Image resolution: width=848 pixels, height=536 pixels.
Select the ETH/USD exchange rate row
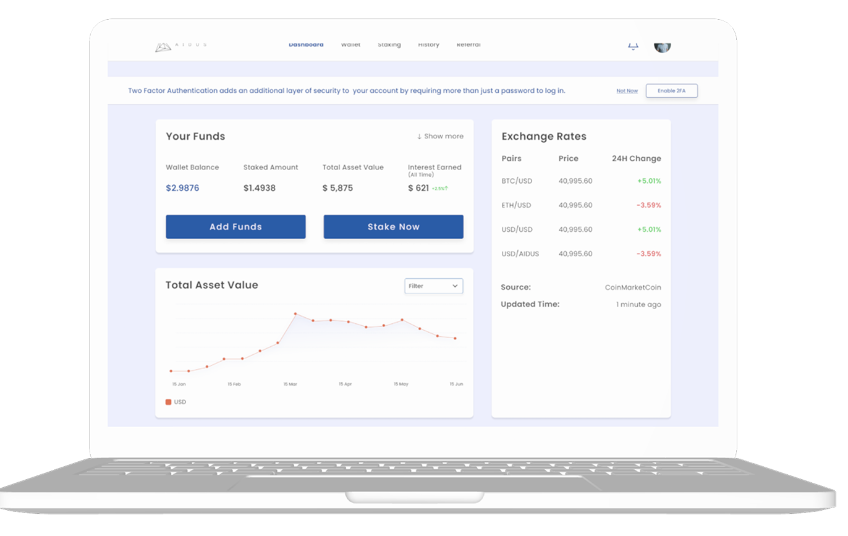(x=580, y=205)
